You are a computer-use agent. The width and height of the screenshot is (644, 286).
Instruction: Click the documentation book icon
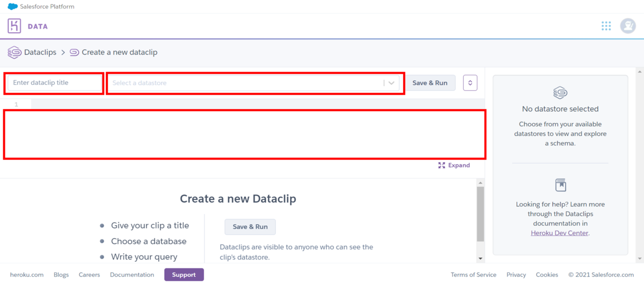(x=560, y=185)
